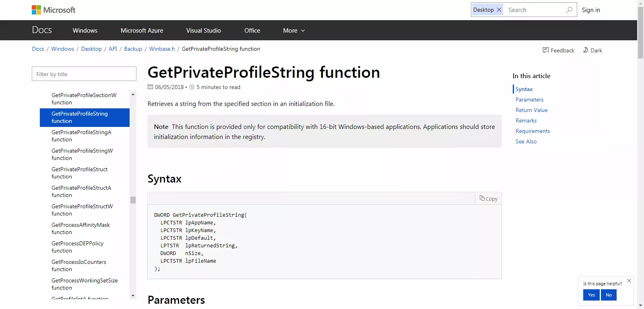The height and width of the screenshot is (309, 644).
Task: Jump to Requirements section
Action: pyautogui.click(x=533, y=131)
